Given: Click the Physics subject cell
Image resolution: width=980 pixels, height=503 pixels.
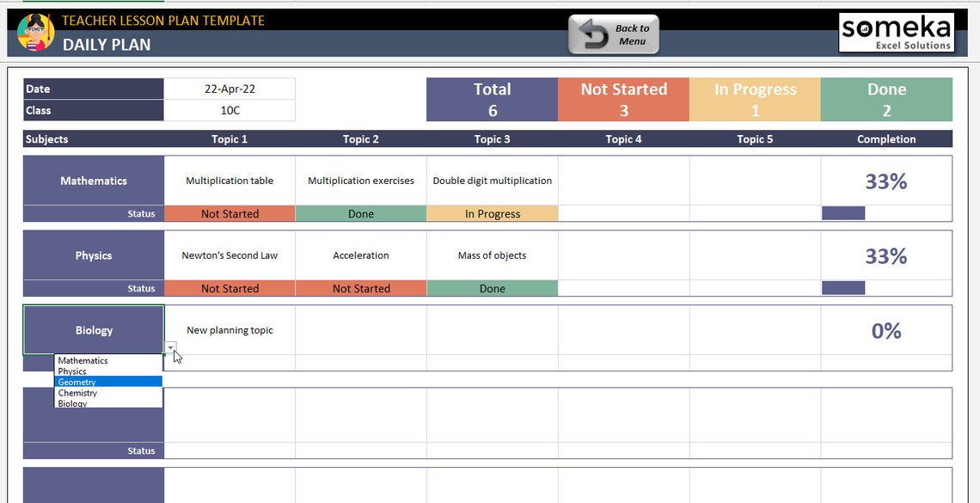Looking at the screenshot, I should point(93,255).
